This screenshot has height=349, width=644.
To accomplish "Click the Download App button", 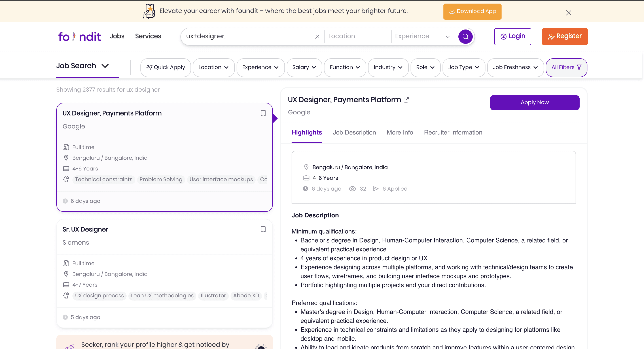I will pos(472,11).
